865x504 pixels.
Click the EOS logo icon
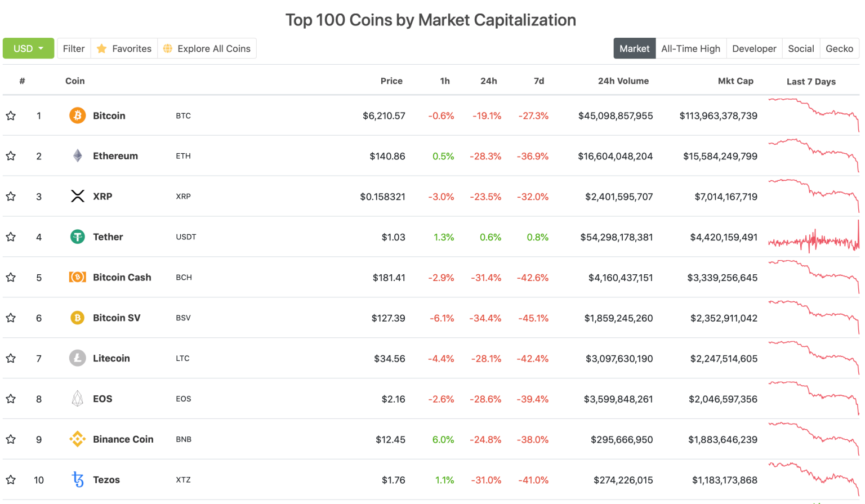(77, 399)
